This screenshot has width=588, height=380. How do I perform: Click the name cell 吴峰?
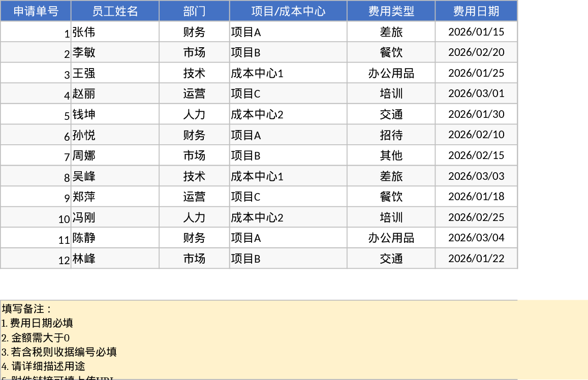click(115, 176)
